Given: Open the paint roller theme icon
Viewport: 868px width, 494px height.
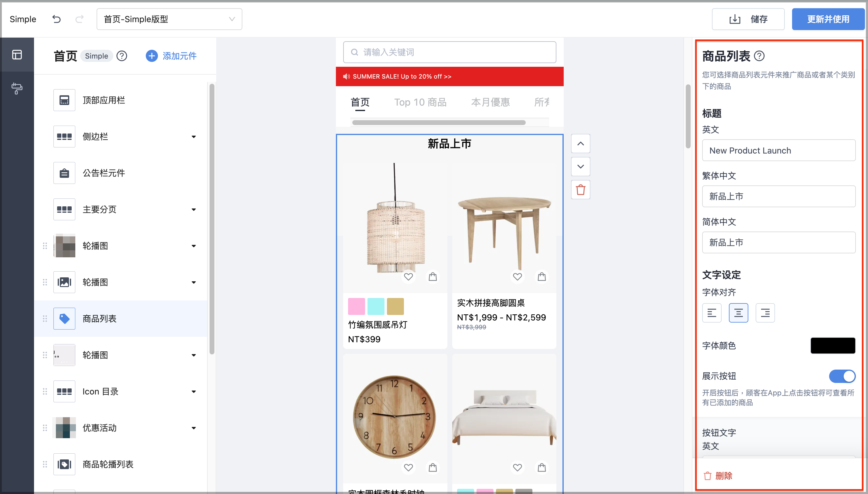Looking at the screenshot, I should (x=17, y=89).
